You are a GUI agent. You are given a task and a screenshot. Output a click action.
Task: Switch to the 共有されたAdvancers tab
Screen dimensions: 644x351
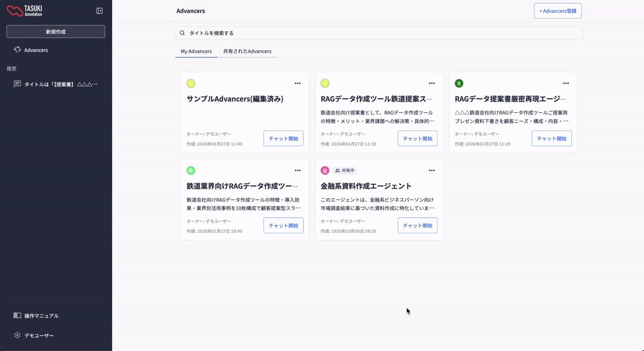pyautogui.click(x=247, y=51)
